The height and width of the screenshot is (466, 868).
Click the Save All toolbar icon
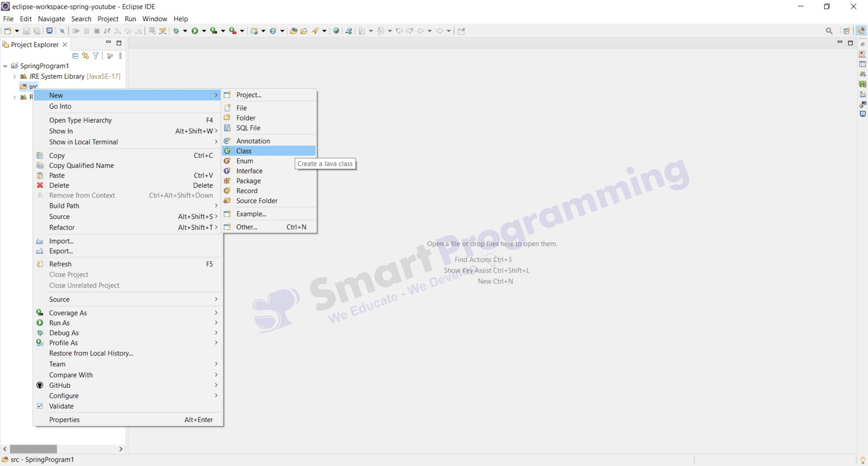tap(37, 31)
